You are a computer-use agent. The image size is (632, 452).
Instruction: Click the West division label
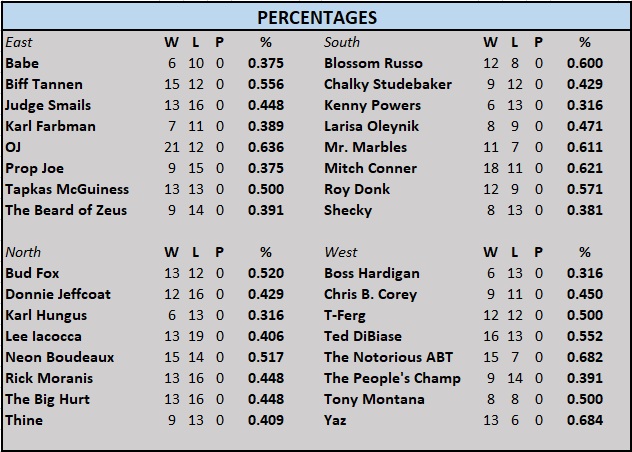(340, 252)
